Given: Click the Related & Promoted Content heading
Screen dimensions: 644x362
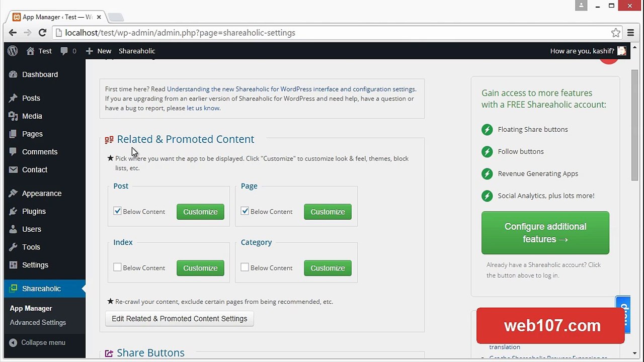Looking at the screenshot, I should click(x=185, y=139).
